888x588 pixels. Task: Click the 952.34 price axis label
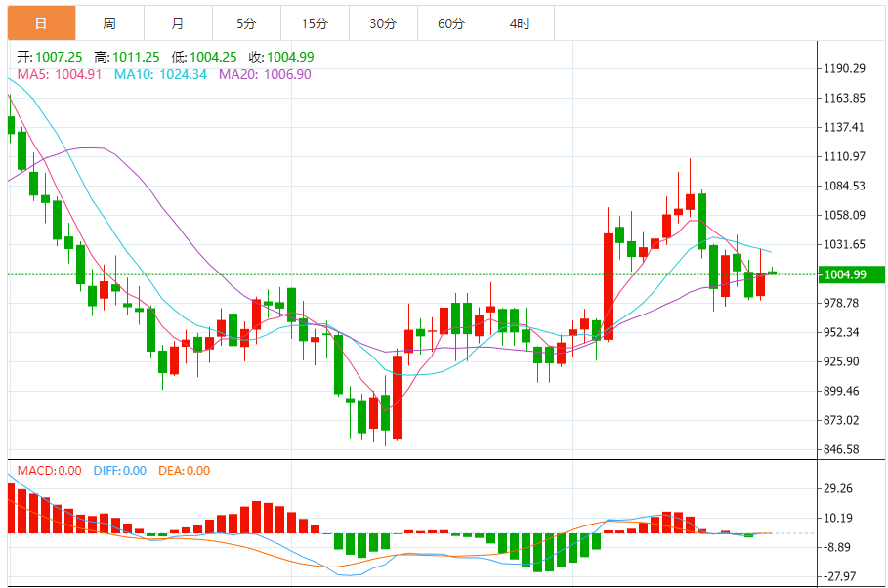tap(841, 332)
